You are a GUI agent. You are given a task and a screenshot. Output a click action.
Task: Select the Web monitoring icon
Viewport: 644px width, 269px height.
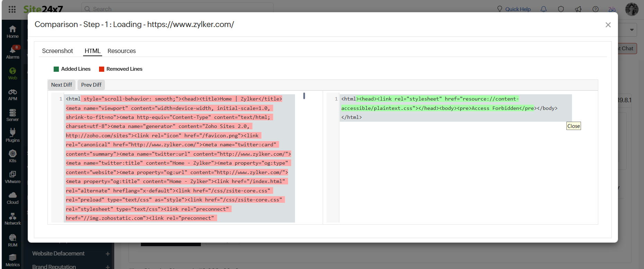click(x=12, y=73)
